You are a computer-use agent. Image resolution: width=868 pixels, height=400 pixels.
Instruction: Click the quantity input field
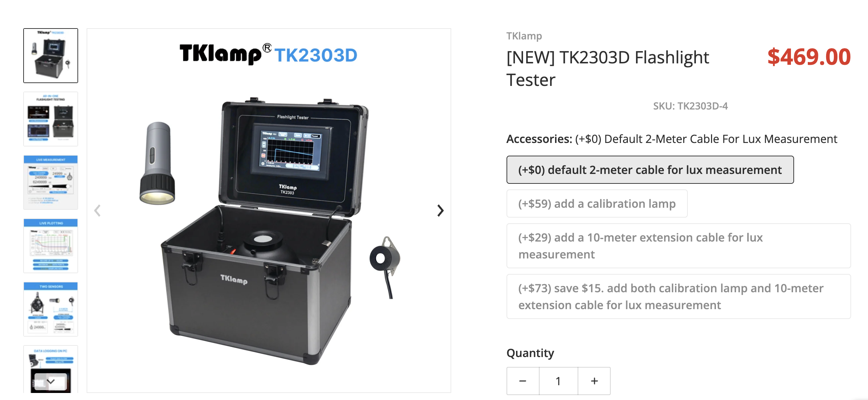click(558, 381)
